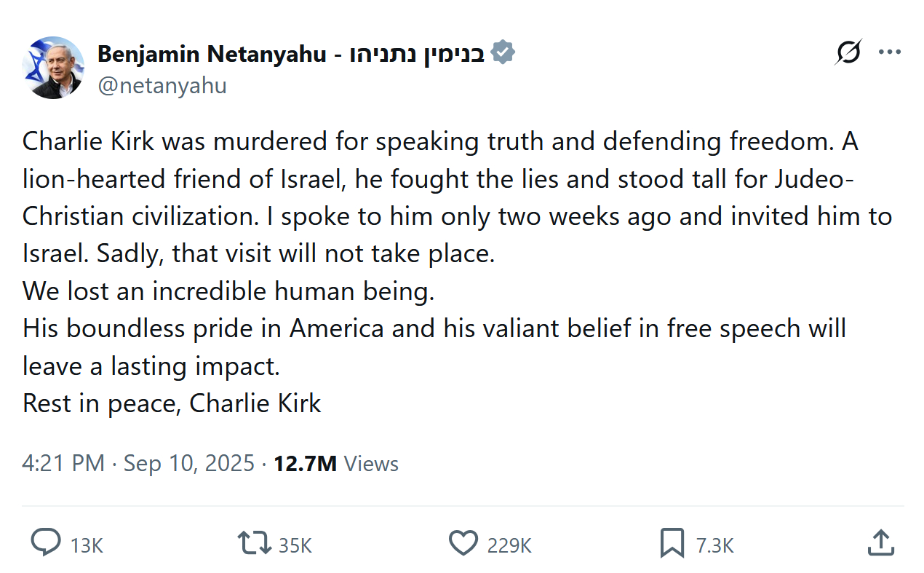Open Benjamin Netanyahu display name link

[x=211, y=53]
